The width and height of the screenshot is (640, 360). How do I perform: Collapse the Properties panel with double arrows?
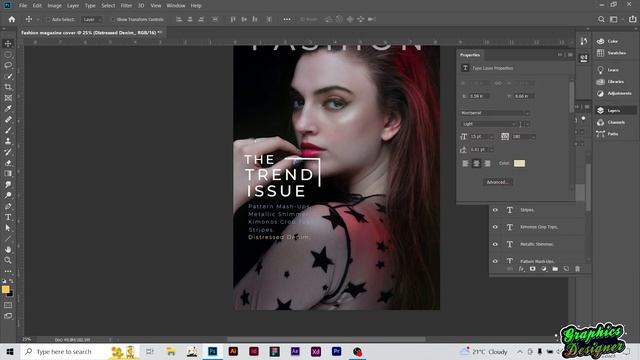click(560, 55)
